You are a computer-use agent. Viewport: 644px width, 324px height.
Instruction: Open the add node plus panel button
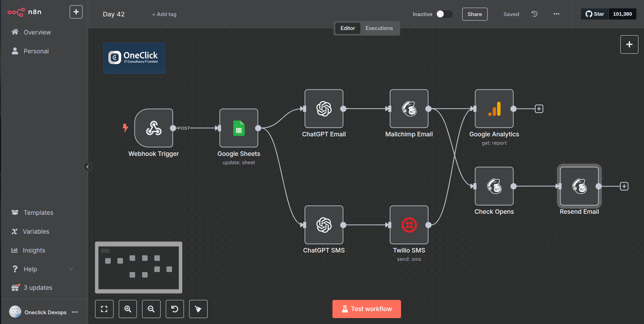coord(629,44)
